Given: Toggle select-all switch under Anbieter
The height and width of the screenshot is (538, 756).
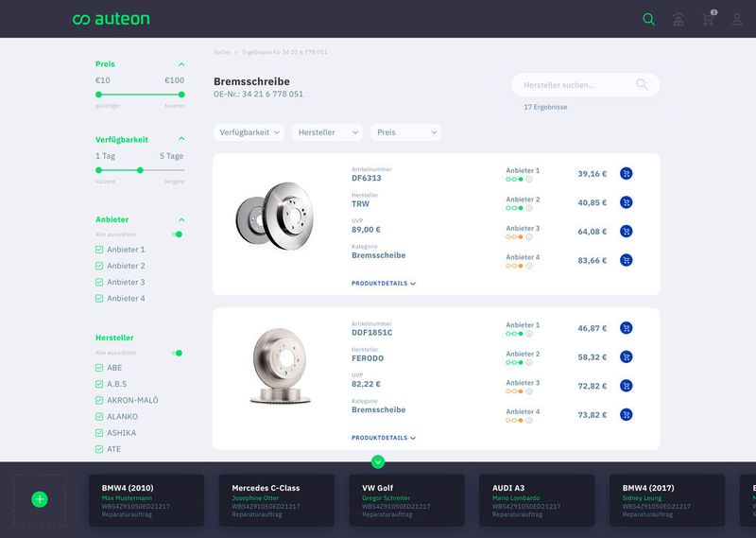Looking at the screenshot, I should point(178,234).
